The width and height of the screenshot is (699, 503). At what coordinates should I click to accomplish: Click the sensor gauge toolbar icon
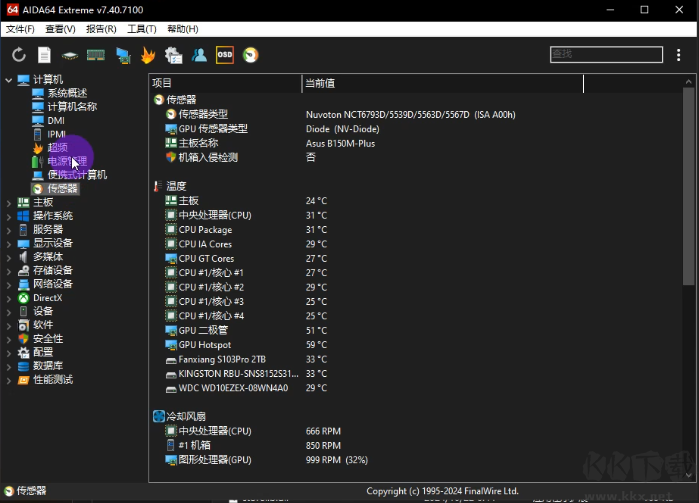251,55
